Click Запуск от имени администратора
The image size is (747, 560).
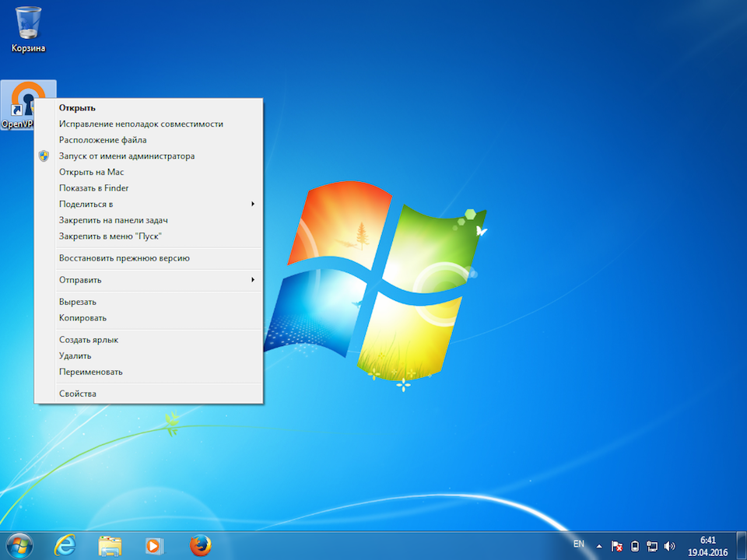click(x=149, y=156)
